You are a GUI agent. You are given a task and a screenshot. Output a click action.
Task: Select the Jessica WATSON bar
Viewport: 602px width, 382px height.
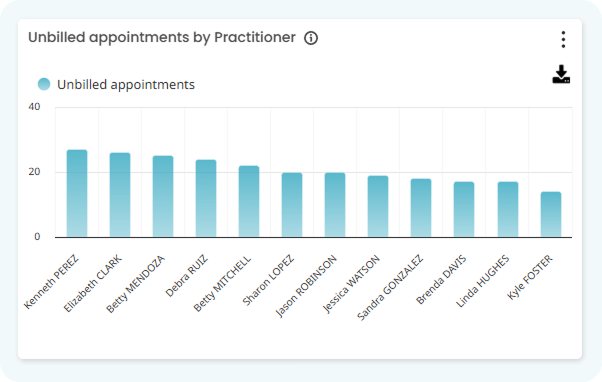[378, 206]
